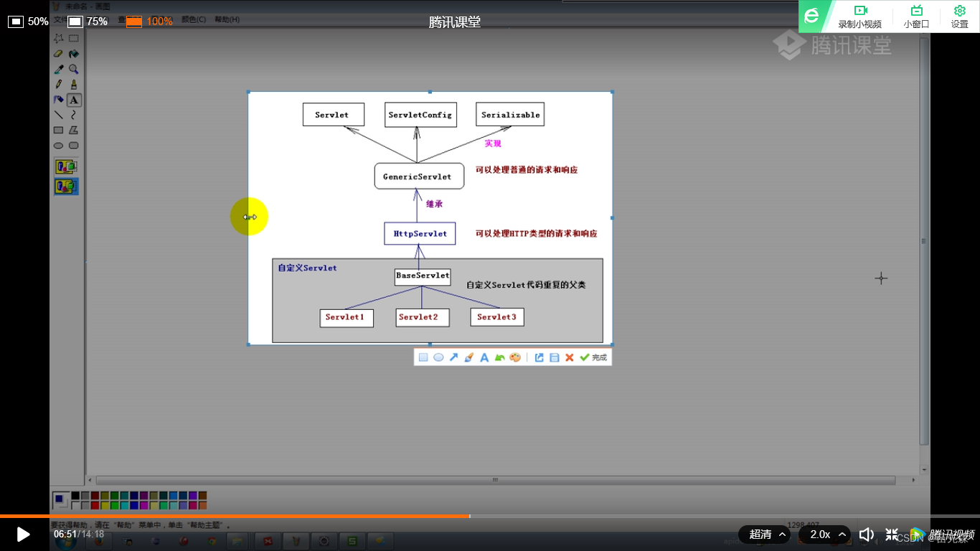Viewport: 980px width, 551px height.
Task: Activate the text tool labeled A in toolbox
Action: tap(73, 100)
